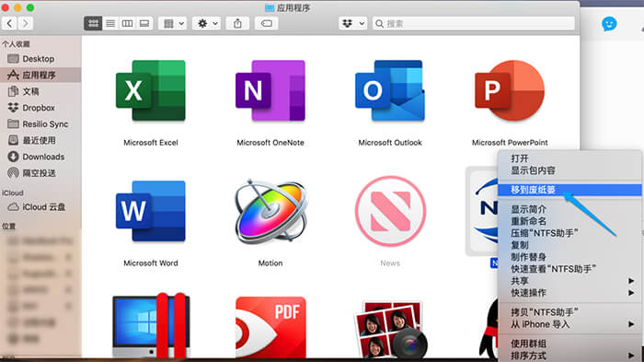Open Microsoft Word app icon

tap(151, 211)
